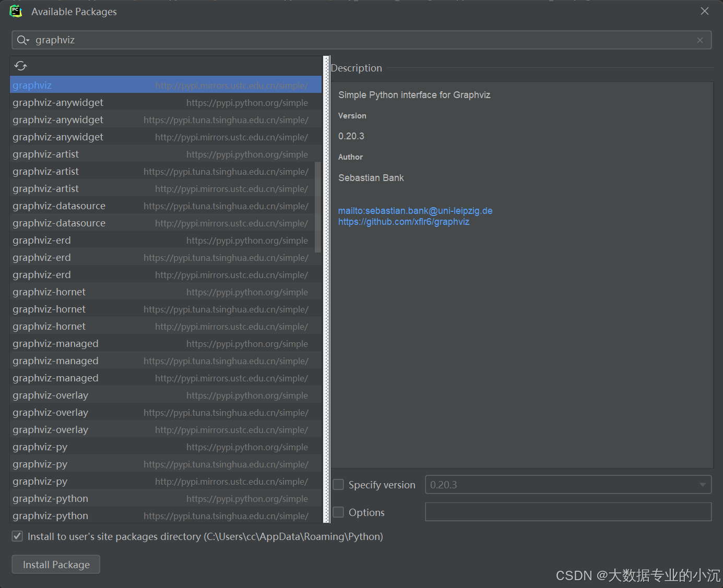Select the graphviz package from ustc mirror
723x588 pixels.
pos(165,85)
